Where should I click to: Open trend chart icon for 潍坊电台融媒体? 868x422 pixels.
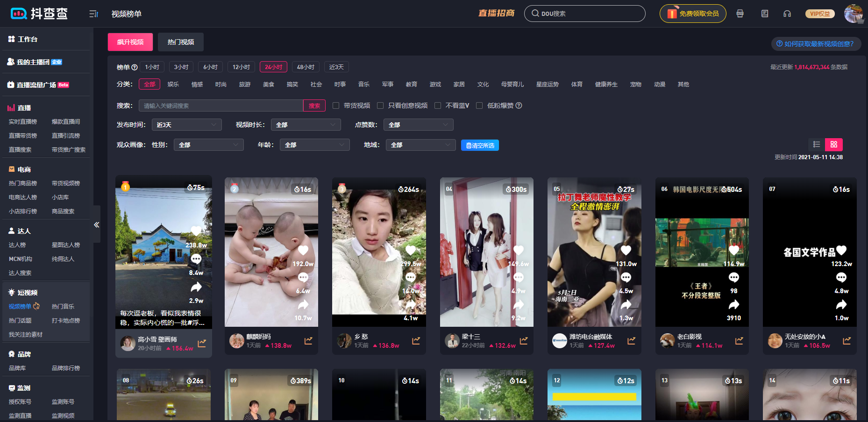pos(631,340)
